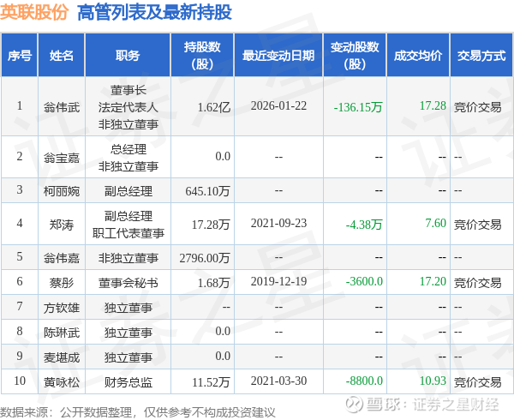514x420 pixels.
Task: Click row number 5
Action: (20, 256)
